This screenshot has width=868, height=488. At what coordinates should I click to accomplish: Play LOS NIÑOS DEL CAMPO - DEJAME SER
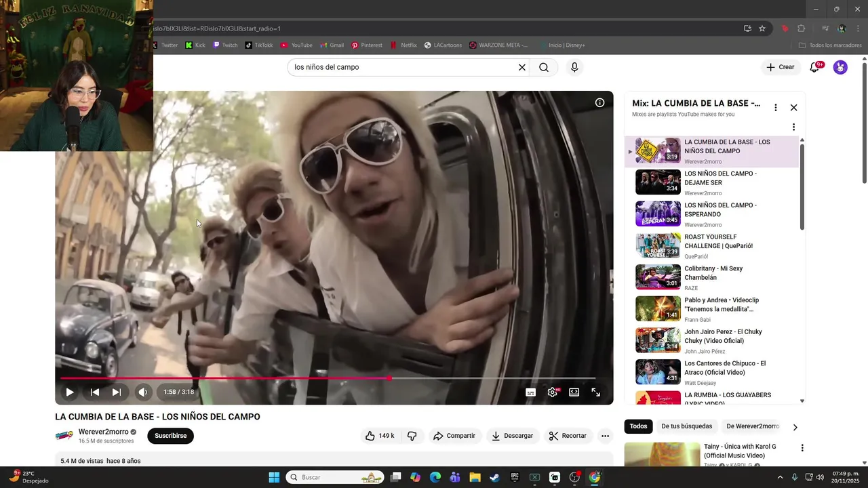pyautogui.click(x=712, y=183)
